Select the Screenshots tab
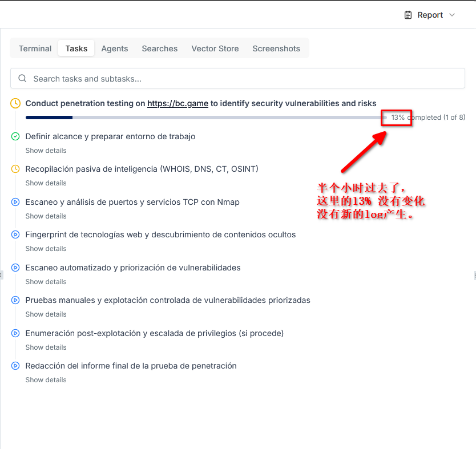This screenshot has width=476, height=449. (x=276, y=48)
